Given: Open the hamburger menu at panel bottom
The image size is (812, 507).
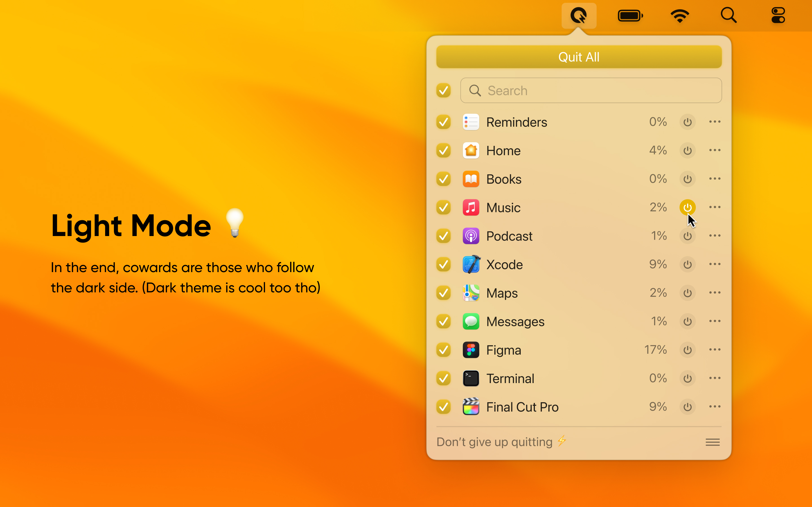Looking at the screenshot, I should tap(712, 442).
